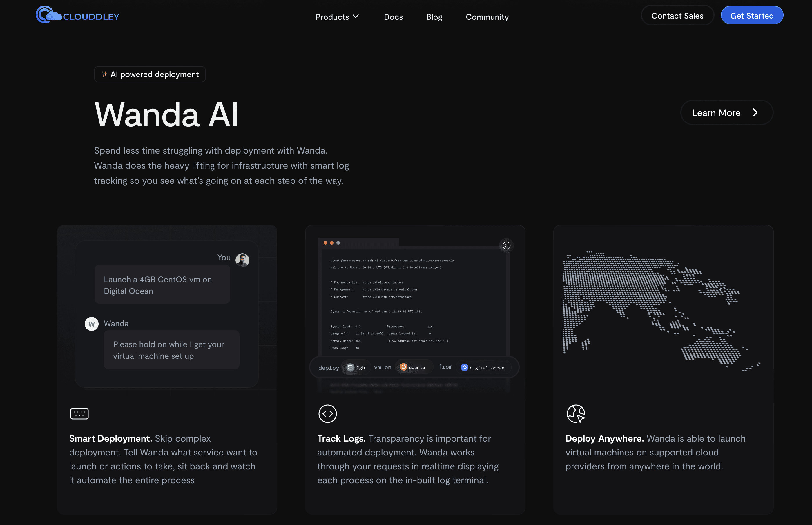Image resolution: width=812 pixels, height=525 pixels.
Task: Select the 2gb memory chip
Action: pos(356,367)
